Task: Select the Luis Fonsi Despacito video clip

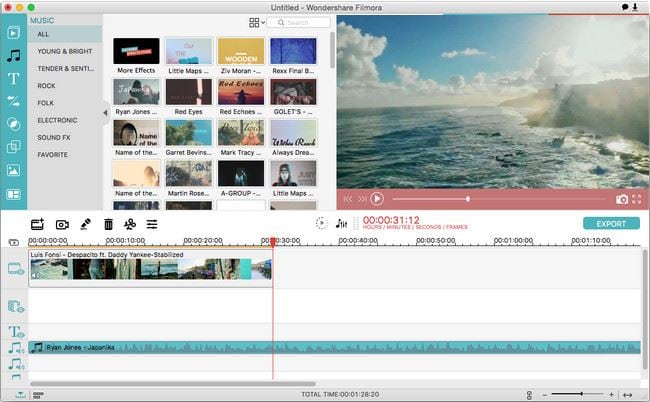Action: click(x=150, y=268)
